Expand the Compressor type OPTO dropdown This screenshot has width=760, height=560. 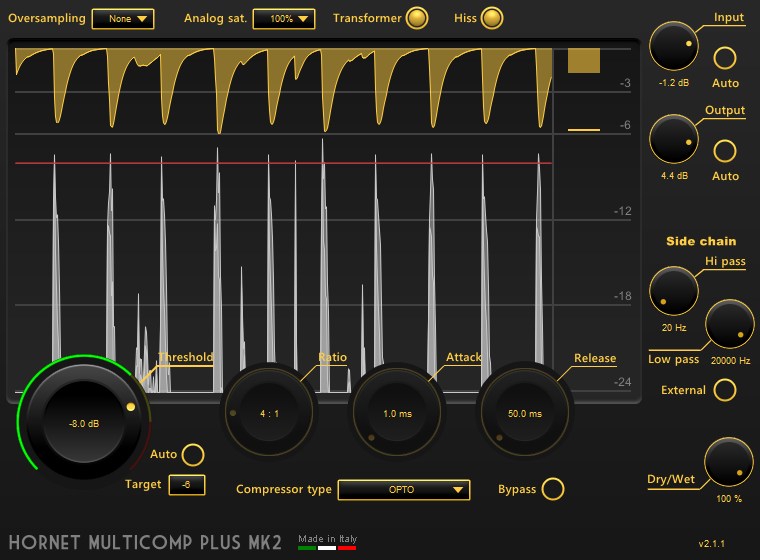point(403,490)
